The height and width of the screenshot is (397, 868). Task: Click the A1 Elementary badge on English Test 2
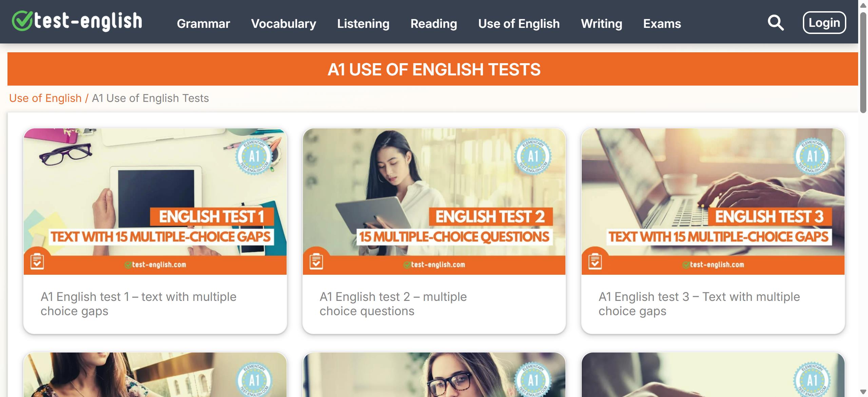tap(533, 157)
